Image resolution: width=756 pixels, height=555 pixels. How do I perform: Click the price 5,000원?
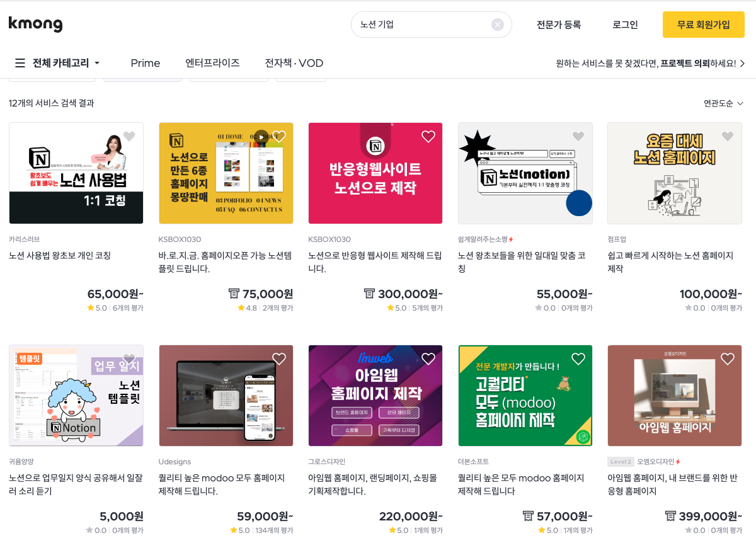click(122, 516)
